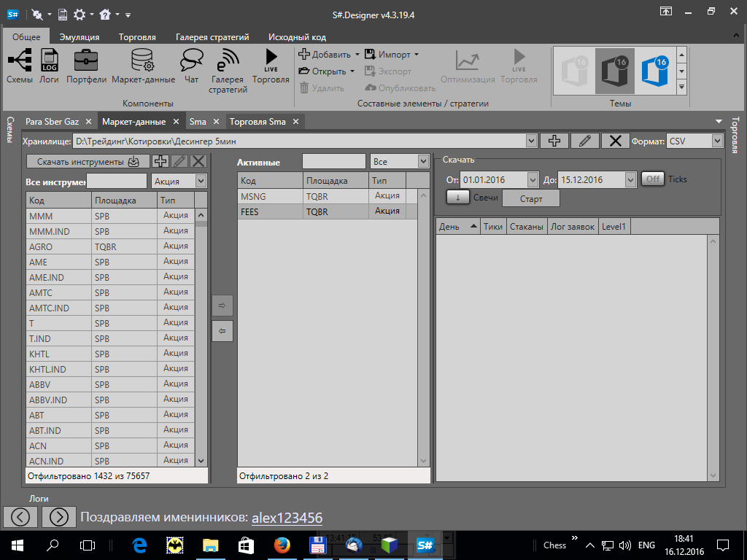Toggle the Свечи down-arrow switch

[x=458, y=197]
